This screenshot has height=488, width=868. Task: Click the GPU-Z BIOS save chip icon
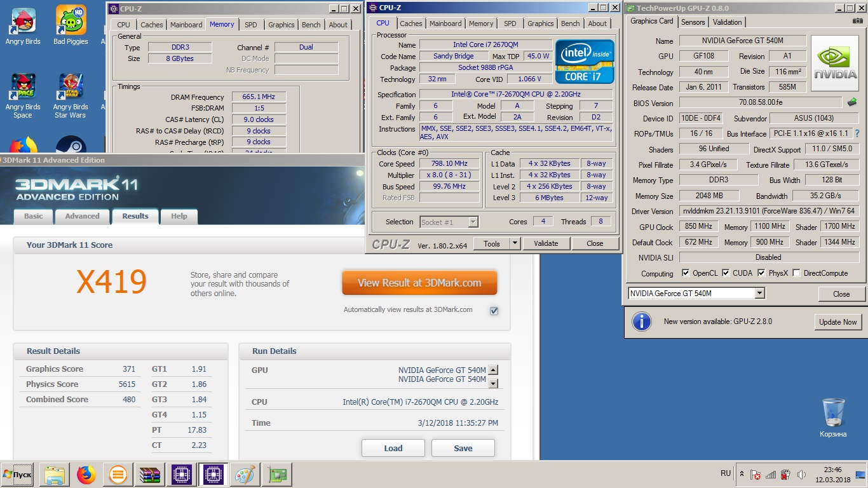(852, 102)
